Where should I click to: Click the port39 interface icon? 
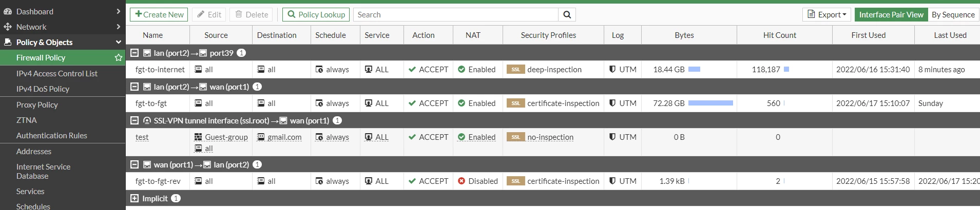coord(203,53)
